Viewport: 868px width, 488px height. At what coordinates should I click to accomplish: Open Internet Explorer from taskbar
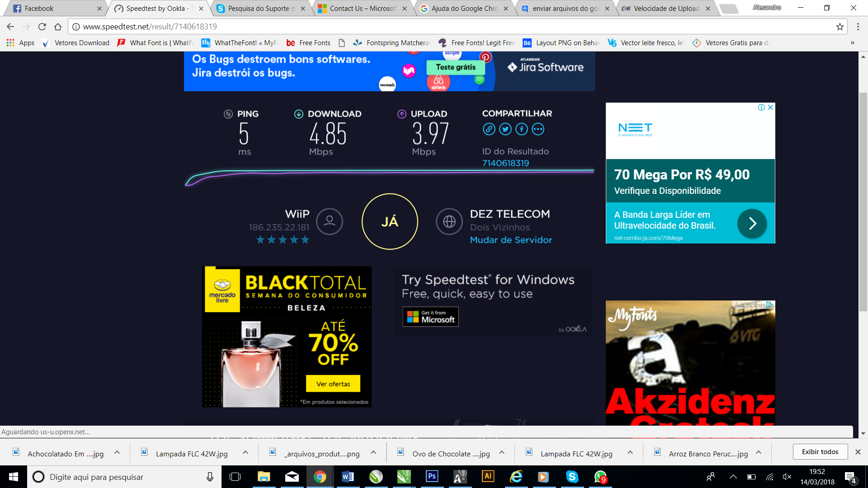point(516,477)
